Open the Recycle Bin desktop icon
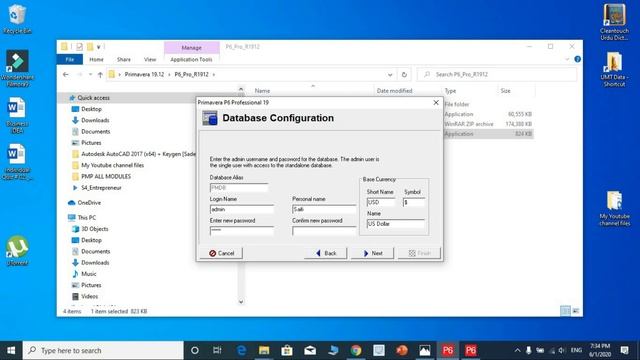Image resolution: width=640 pixels, height=360 pixels. click(17, 19)
